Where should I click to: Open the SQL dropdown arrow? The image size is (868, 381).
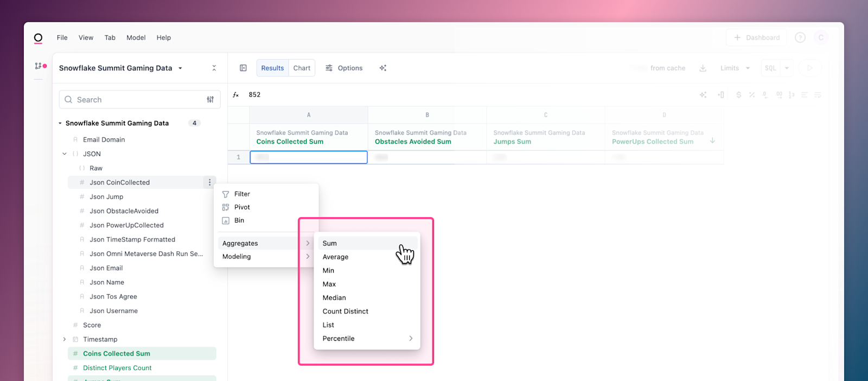coord(787,68)
